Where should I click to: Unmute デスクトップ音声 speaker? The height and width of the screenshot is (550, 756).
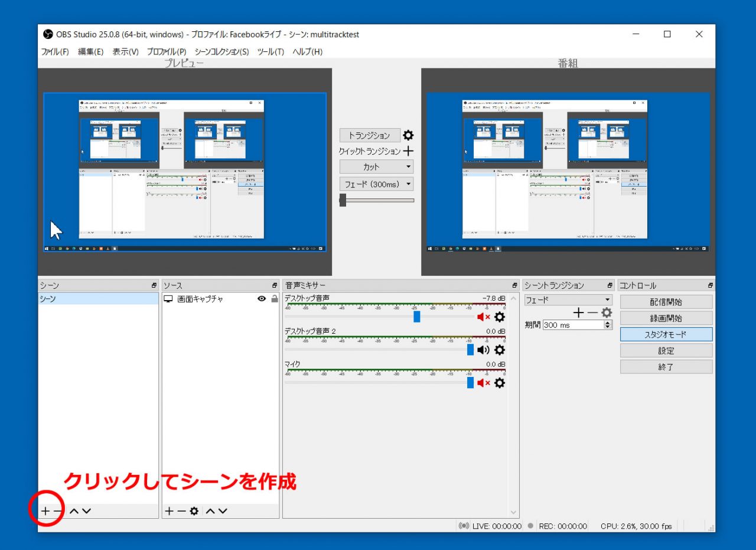[484, 317]
